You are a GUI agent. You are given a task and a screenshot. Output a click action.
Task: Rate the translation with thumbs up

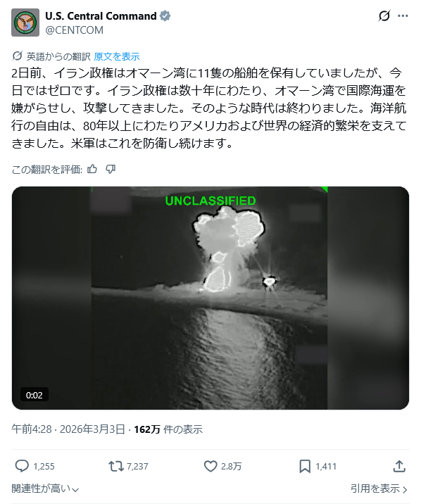[92, 169]
